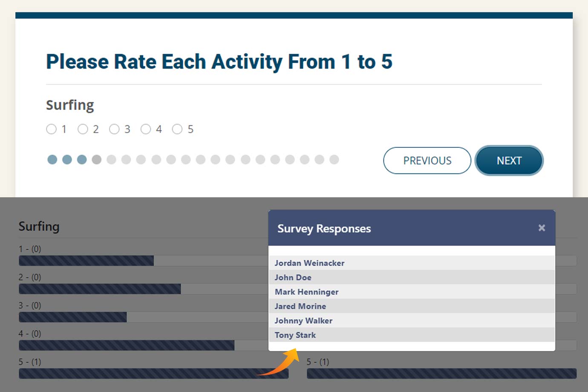The height and width of the screenshot is (392, 588).
Task: Click the current fourth progress dot
Action: click(97, 160)
